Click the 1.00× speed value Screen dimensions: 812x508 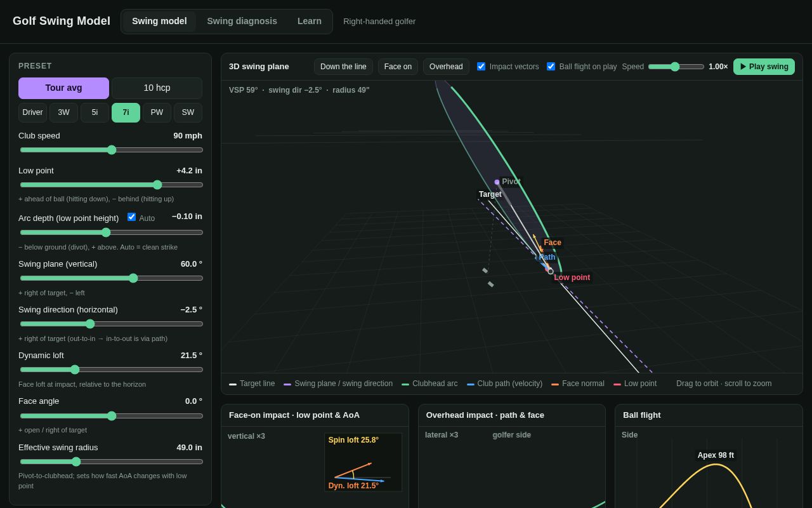pyautogui.click(x=718, y=67)
